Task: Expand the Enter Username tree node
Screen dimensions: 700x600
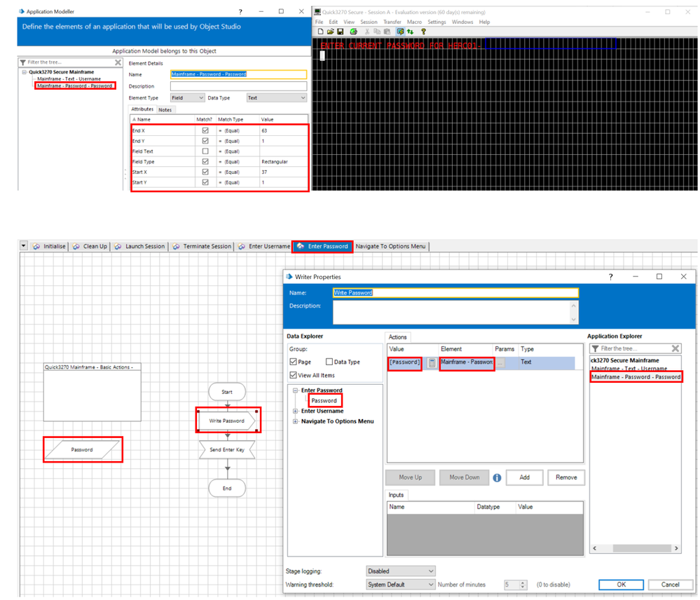Action: pos(296,411)
